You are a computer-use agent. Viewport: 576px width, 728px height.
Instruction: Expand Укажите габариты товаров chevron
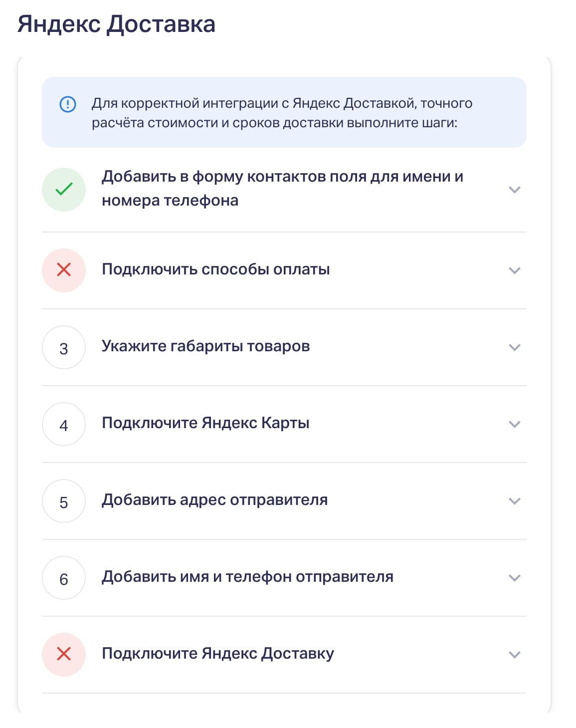click(514, 347)
